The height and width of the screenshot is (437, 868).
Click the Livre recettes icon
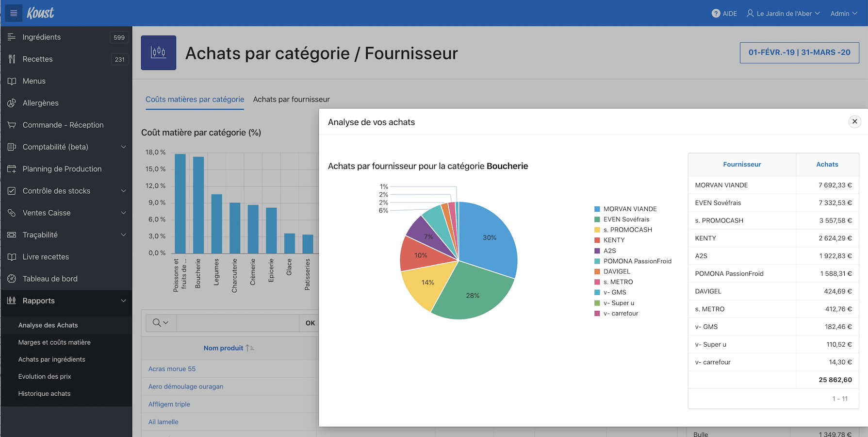click(x=11, y=256)
